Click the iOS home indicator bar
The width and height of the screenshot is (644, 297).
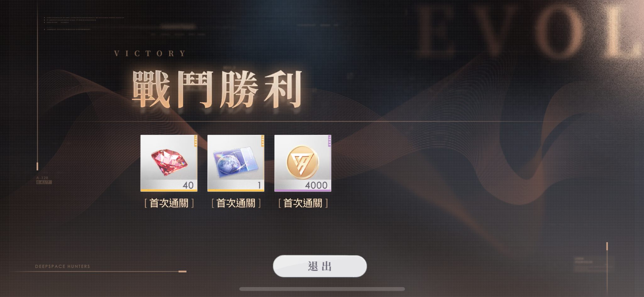[x=322, y=289]
